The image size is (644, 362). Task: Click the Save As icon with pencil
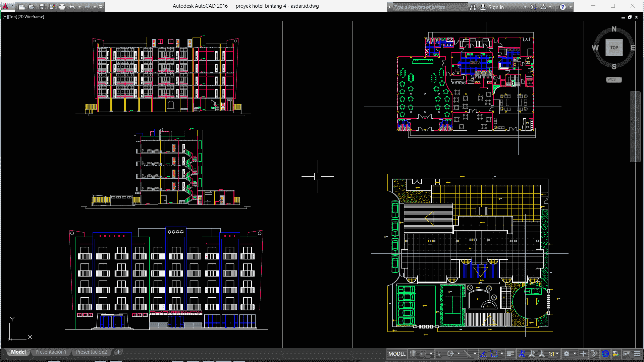(x=52, y=7)
